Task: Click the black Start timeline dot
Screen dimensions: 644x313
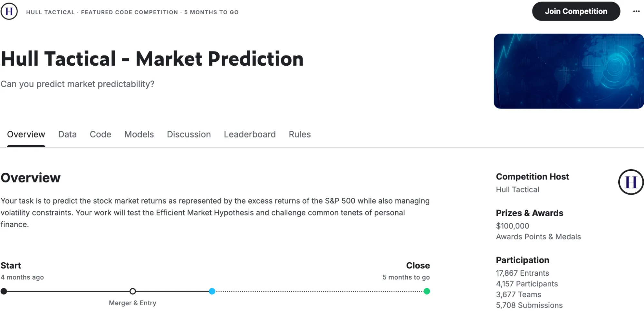Action: click(x=4, y=291)
